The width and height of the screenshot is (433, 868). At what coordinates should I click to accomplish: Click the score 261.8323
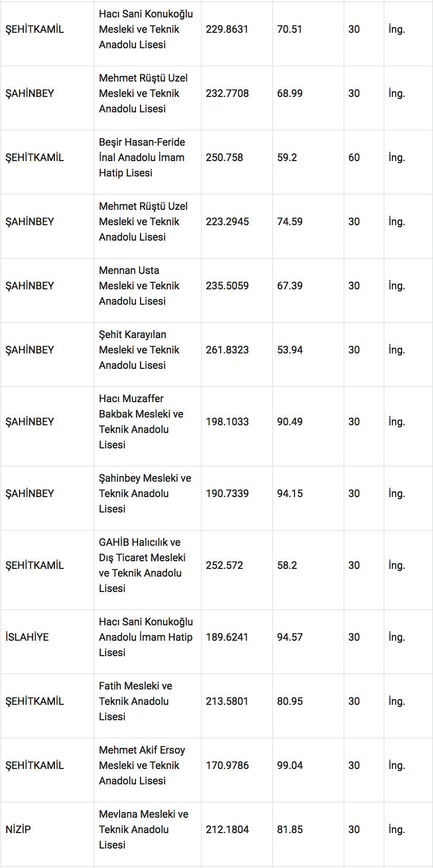click(x=227, y=350)
